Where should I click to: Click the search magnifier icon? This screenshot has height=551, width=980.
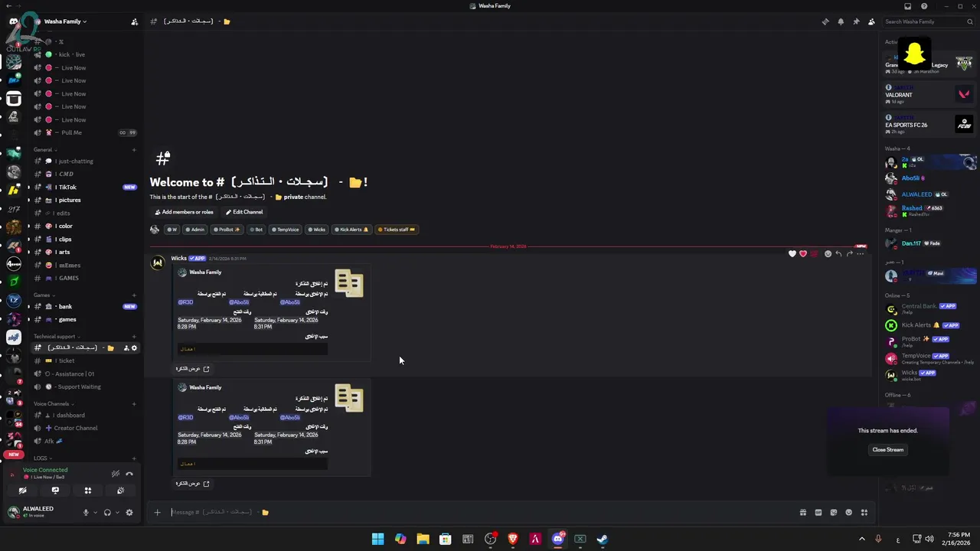pyautogui.click(x=970, y=21)
